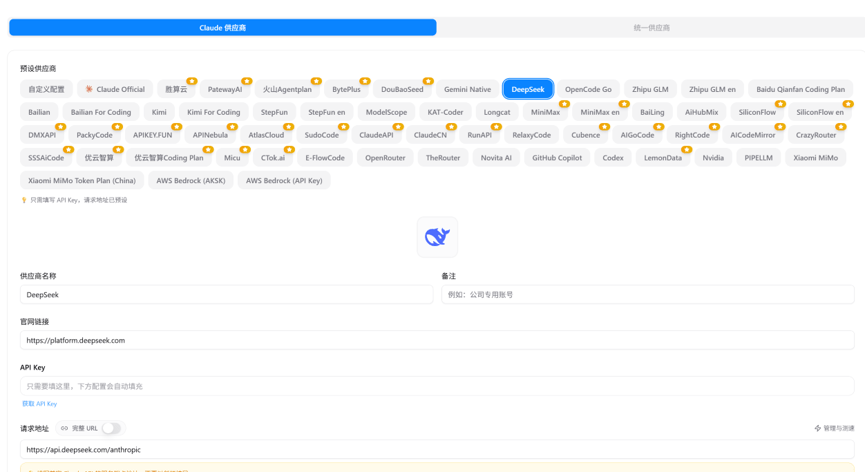Pick the StepFun en preset
Screen dimensions: 865x472
(x=327, y=112)
